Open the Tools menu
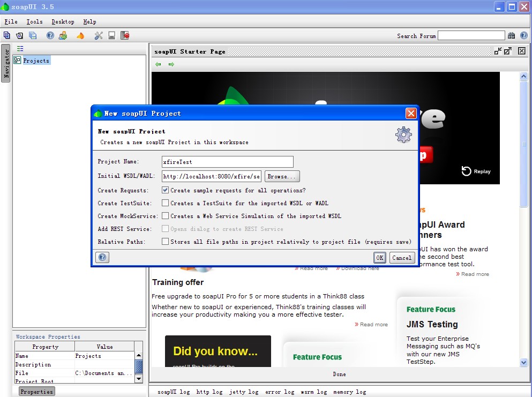The image size is (532, 397). coord(35,22)
